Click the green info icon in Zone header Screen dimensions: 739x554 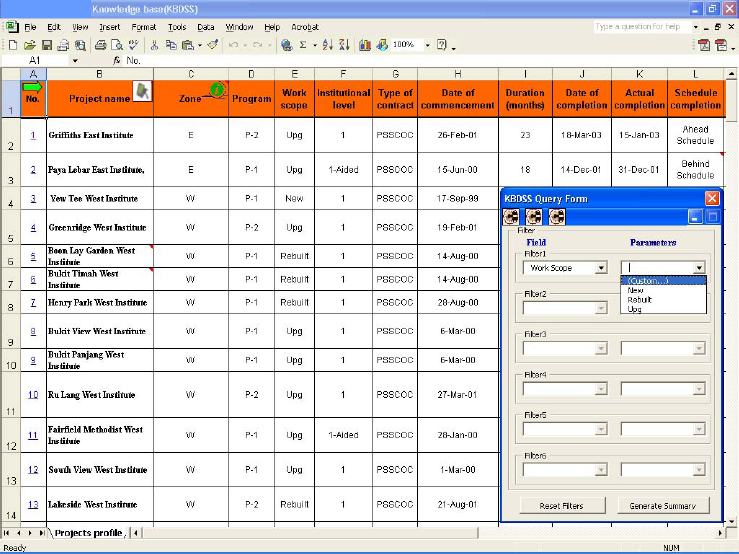217,89
